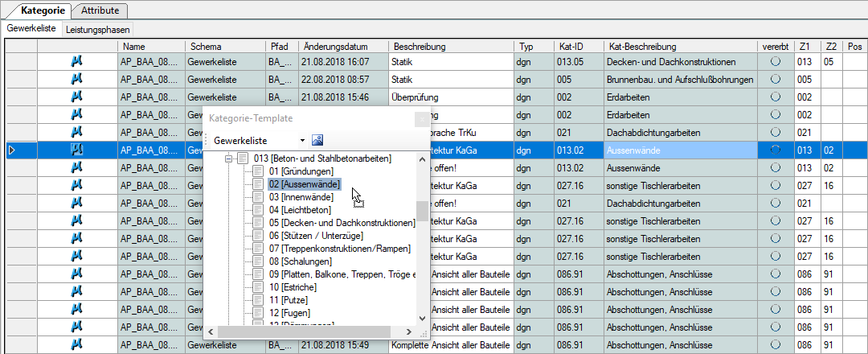Click the image icon beside Gewerkeliste dropdown
Image resolution: width=868 pixels, height=354 pixels.
point(317,140)
